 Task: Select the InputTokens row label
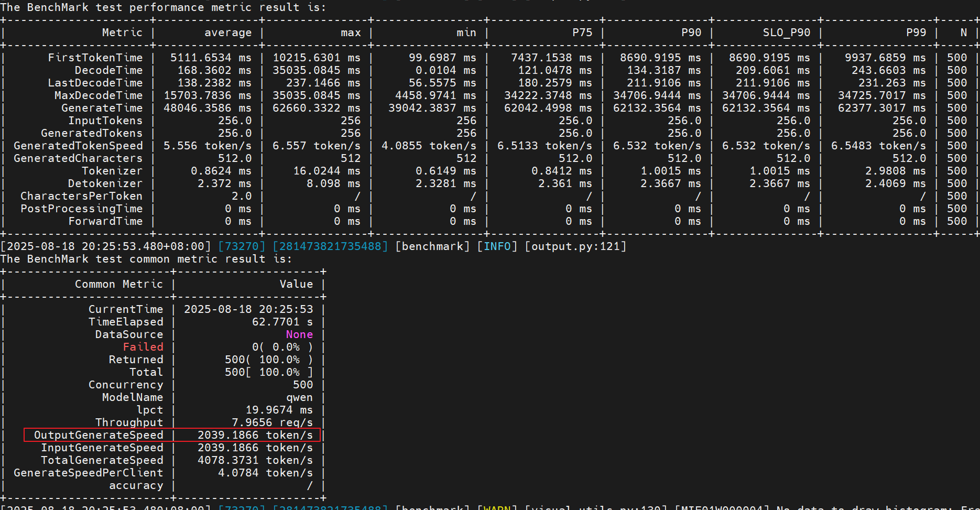pyautogui.click(x=105, y=121)
